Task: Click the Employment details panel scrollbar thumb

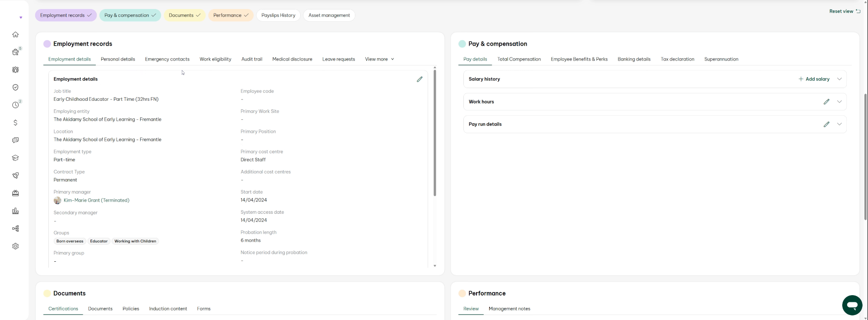Action: 435,132
